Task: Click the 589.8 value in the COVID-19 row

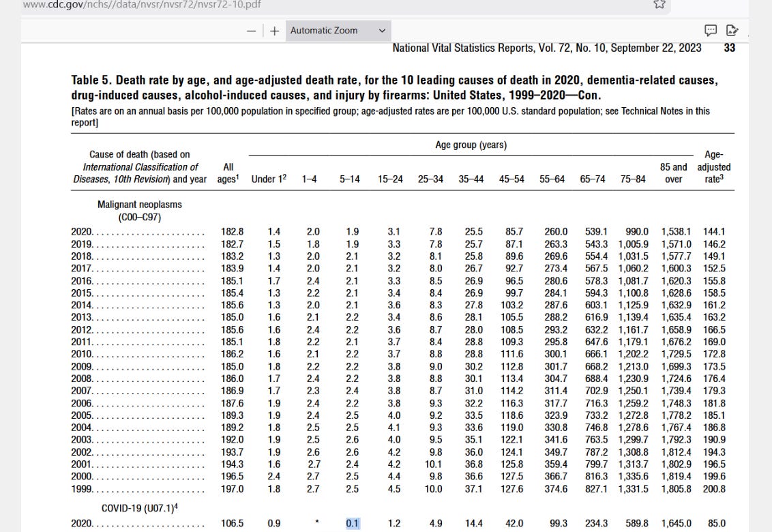Action: pos(636,523)
